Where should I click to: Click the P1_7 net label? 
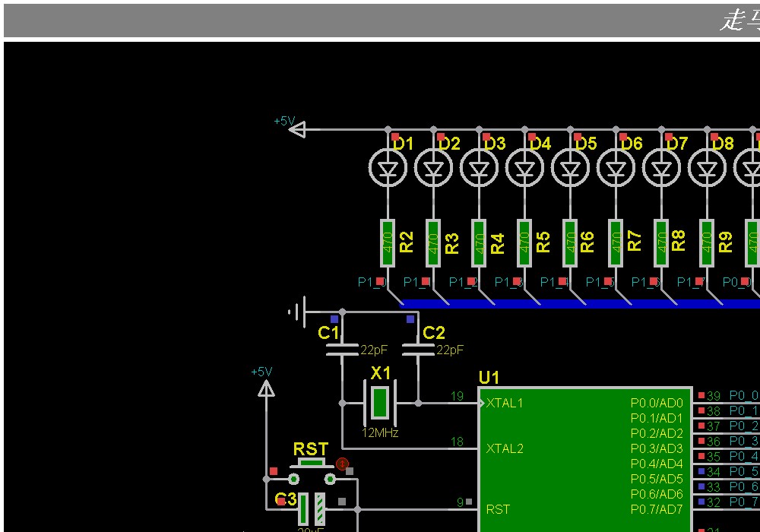(691, 282)
